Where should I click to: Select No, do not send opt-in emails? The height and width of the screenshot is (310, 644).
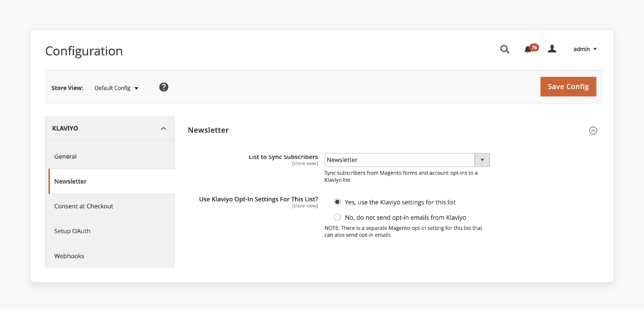[x=337, y=217]
